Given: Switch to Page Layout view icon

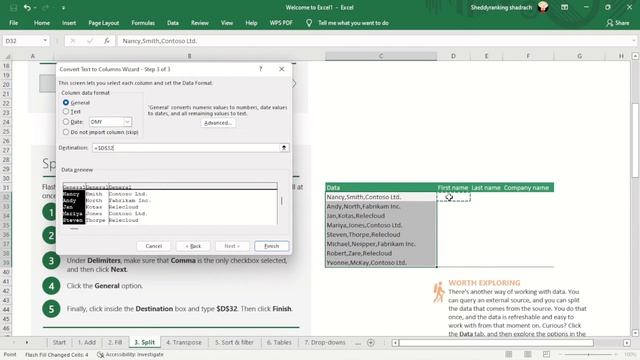Looking at the screenshot, I should coord(528,354).
